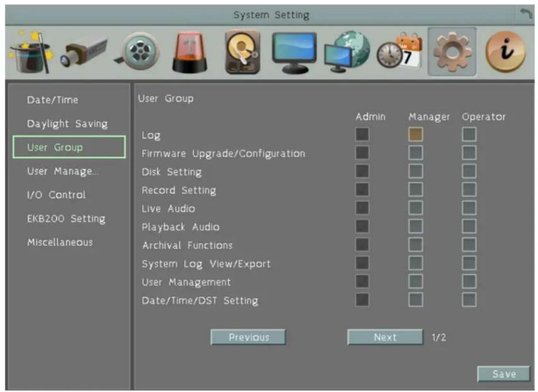Toggle Admin Archival Functions checkbox
The width and height of the screenshot is (538, 392).
(x=362, y=245)
